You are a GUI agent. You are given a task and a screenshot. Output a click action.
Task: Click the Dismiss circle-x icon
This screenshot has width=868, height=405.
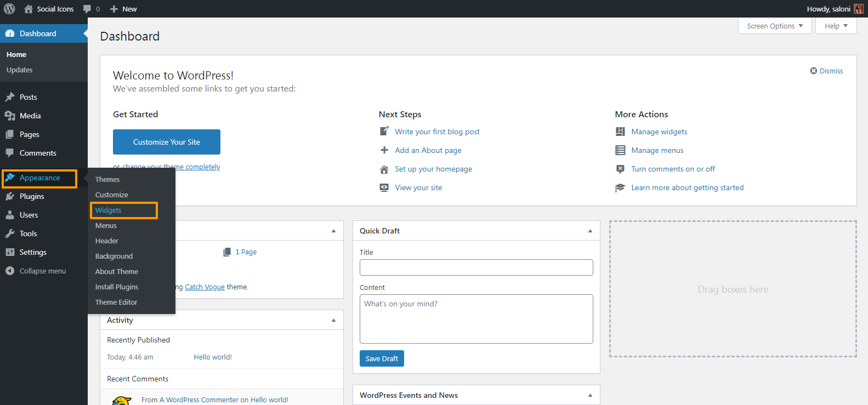coord(814,71)
